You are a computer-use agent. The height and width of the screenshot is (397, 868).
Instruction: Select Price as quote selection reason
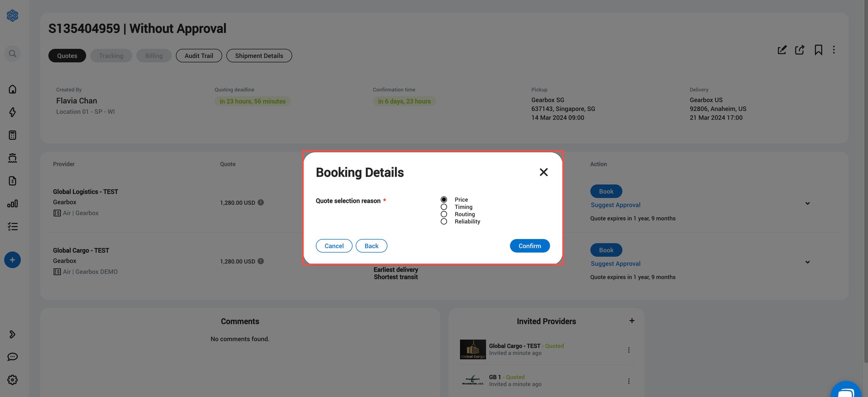point(444,199)
